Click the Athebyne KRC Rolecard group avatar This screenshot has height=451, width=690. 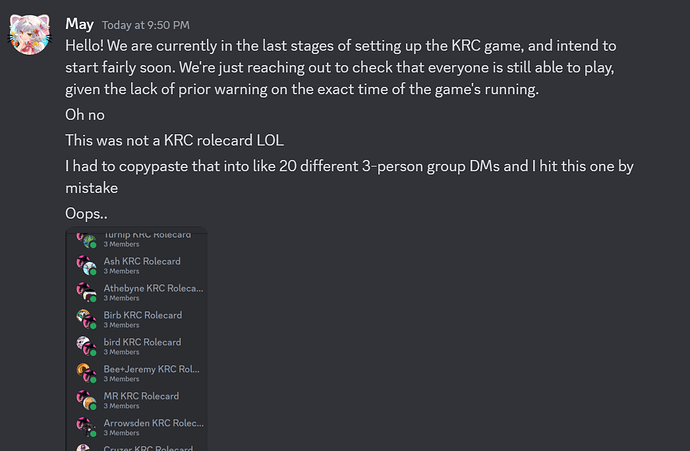tap(84, 292)
